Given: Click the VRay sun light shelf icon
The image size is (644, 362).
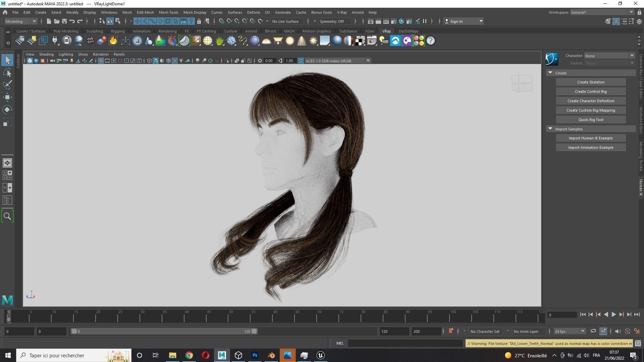Looking at the screenshot, I should [313, 41].
